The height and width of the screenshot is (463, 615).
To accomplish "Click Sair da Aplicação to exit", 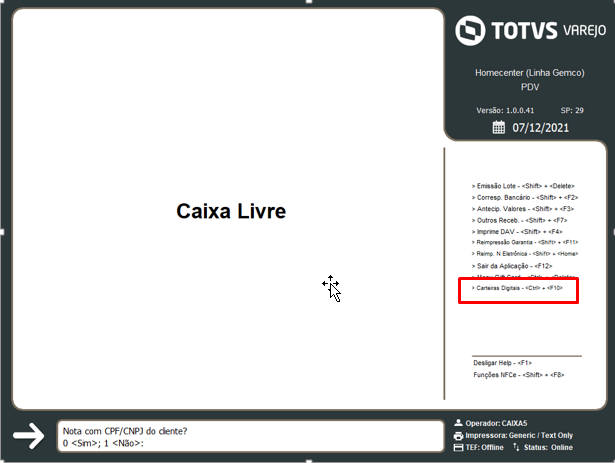I will pos(512,266).
